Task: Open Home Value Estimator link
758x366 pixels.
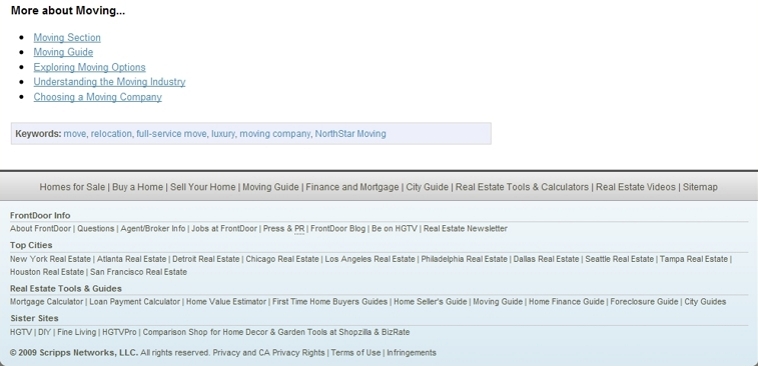Action: (x=226, y=302)
